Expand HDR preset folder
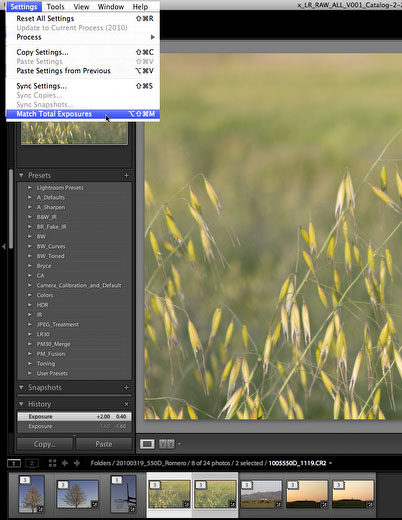Image resolution: width=402 pixels, height=520 pixels. [x=30, y=305]
